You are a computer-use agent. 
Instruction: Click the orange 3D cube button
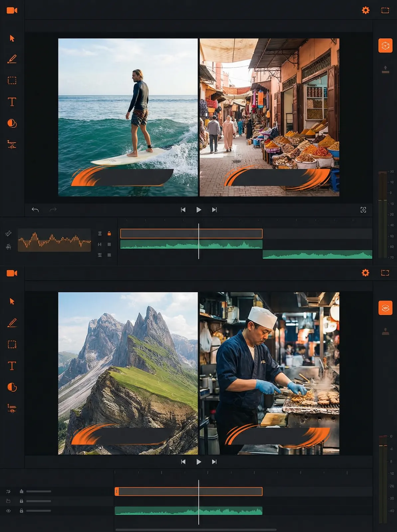tap(385, 46)
